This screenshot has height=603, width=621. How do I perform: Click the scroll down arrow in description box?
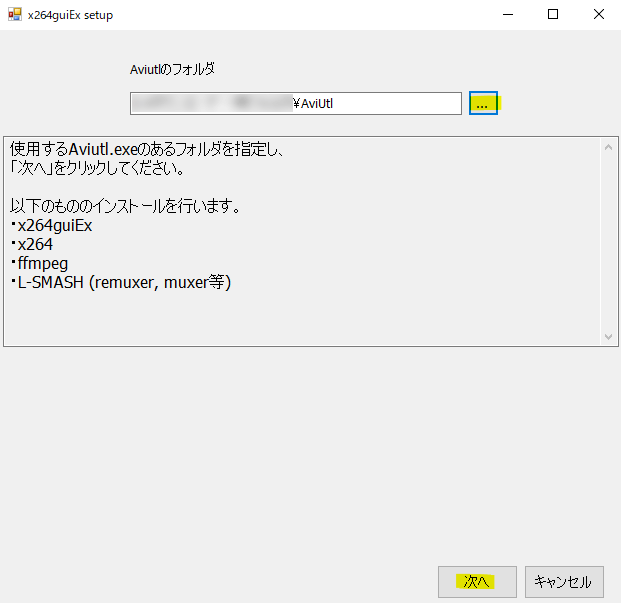[609, 337]
